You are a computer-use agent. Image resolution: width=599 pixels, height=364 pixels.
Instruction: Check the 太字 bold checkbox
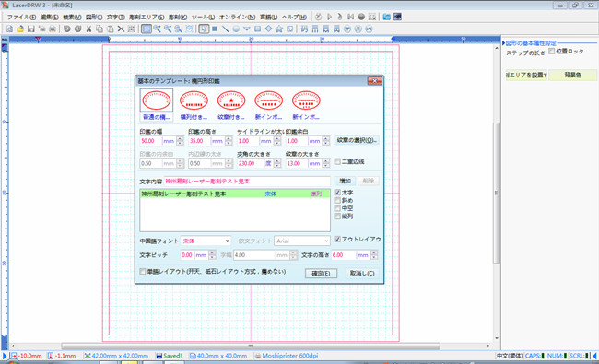point(337,193)
